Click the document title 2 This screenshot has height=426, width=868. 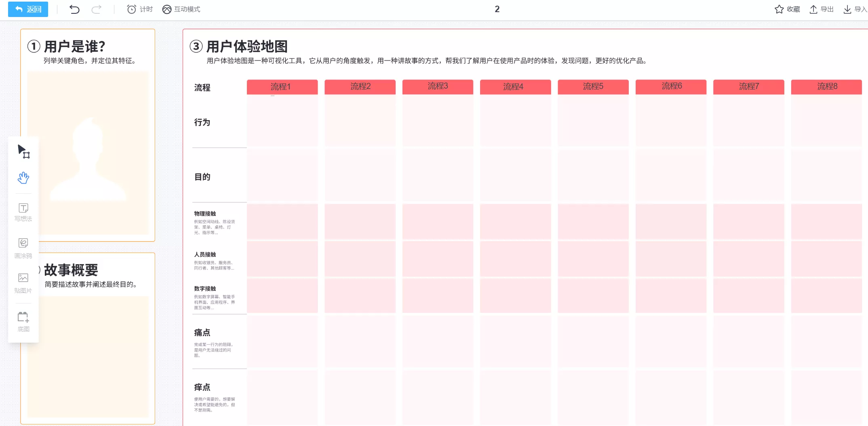coord(497,9)
